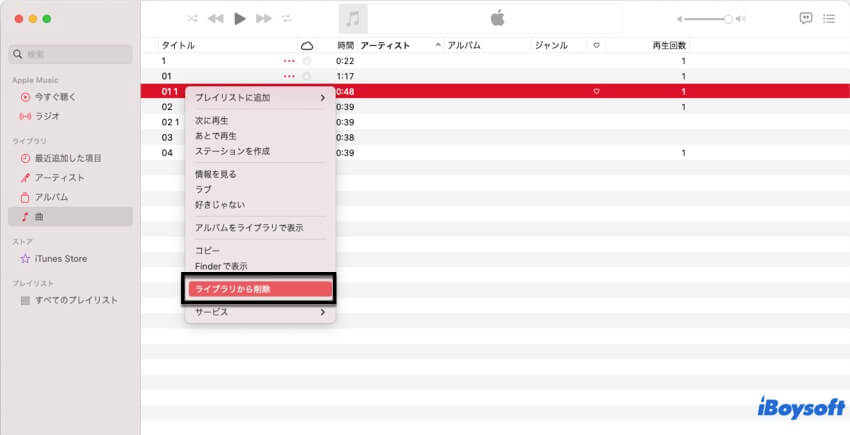Open すべてのプレイリスト in sidebar
The height and width of the screenshot is (435, 850).
[x=70, y=300]
